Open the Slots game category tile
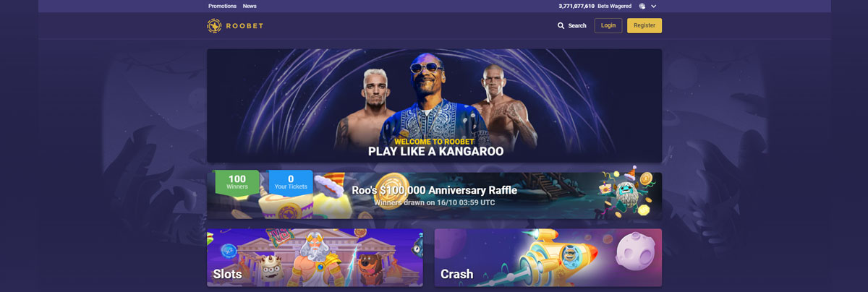The image size is (868, 292). (315, 258)
